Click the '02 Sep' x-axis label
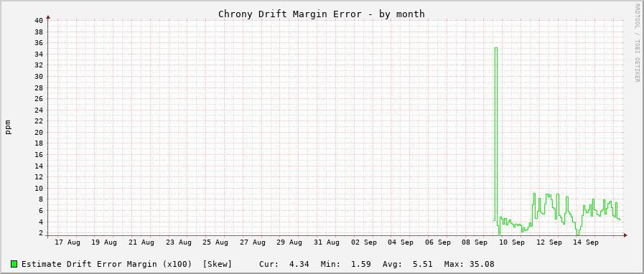The height and width of the screenshot is (274, 644). tap(364, 242)
